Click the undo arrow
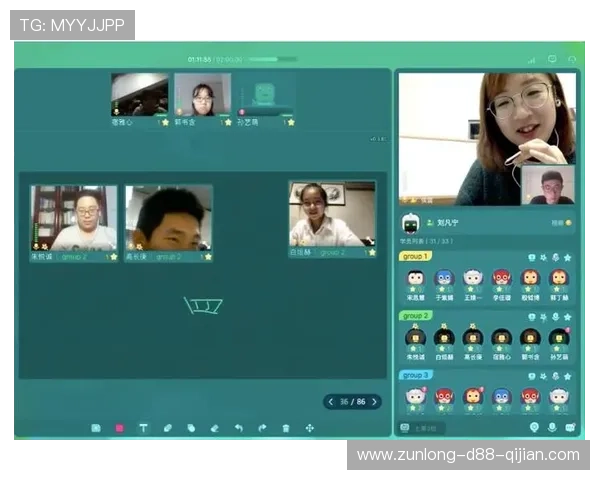This screenshot has width=600, height=480. [238, 428]
